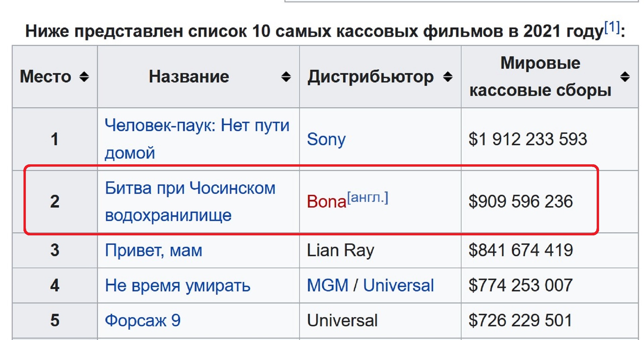The image size is (644, 340).
Task: Select the $1 912 233 593 gross cell
Action: coord(528,139)
